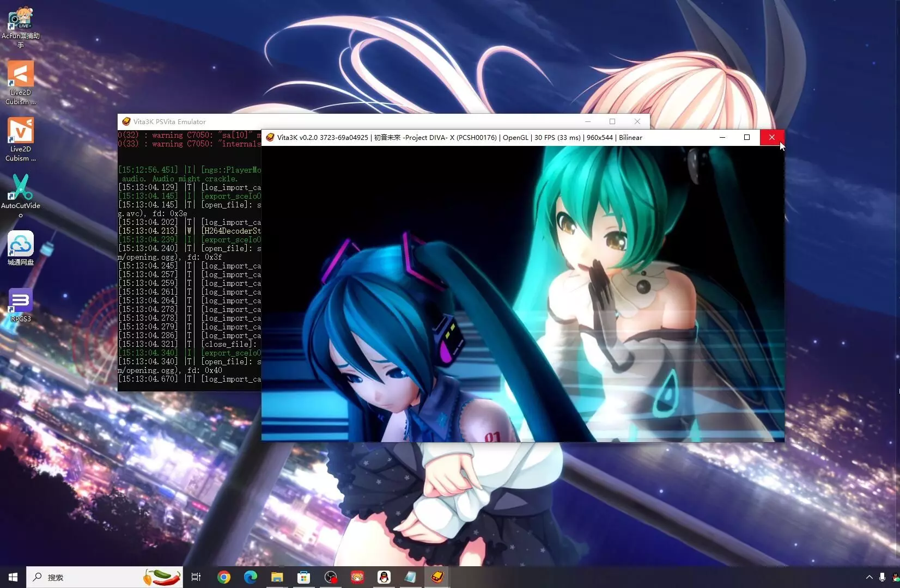Open OBS Studio from the taskbar

click(331, 577)
